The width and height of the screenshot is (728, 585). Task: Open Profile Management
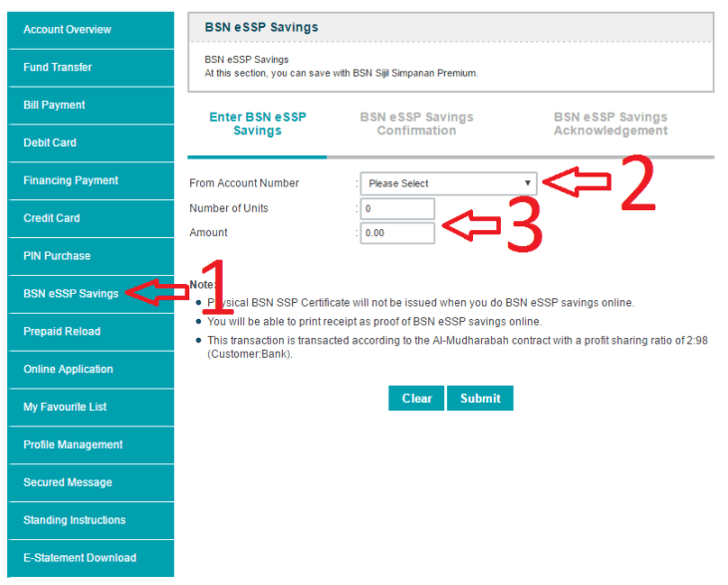coord(91,445)
